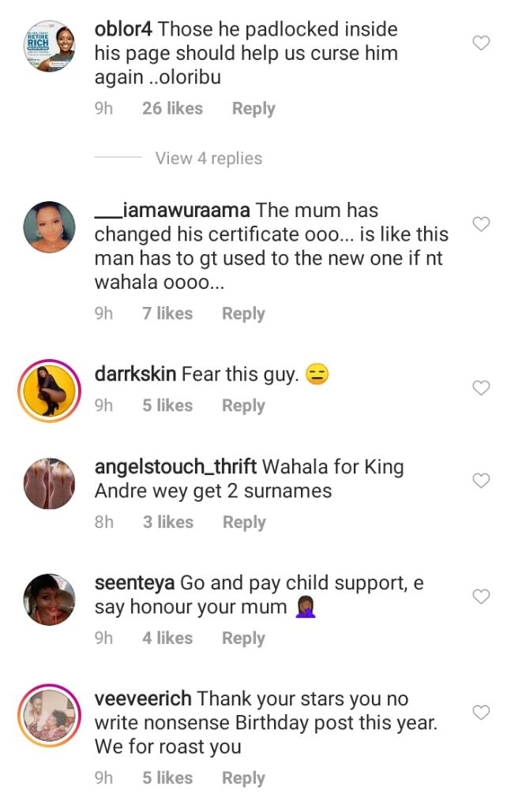The width and height of the screenshot is (522, 812).
Task: Reply to darrkskin's comment
Action: click(x=243, y=406)
